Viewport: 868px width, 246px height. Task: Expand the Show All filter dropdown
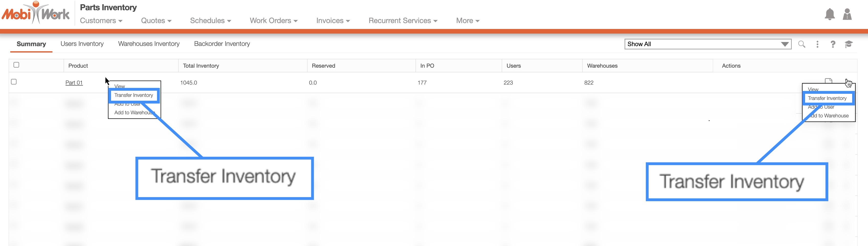[x=708, y=44]
